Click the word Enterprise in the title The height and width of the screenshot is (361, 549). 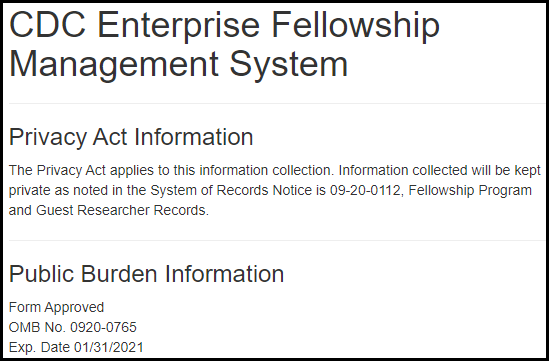(179, 26)
